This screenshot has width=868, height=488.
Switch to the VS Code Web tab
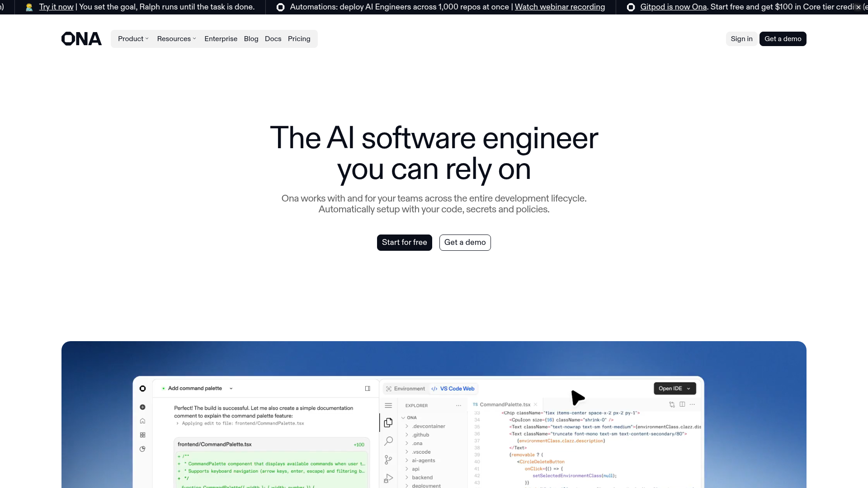pos(453,389)
